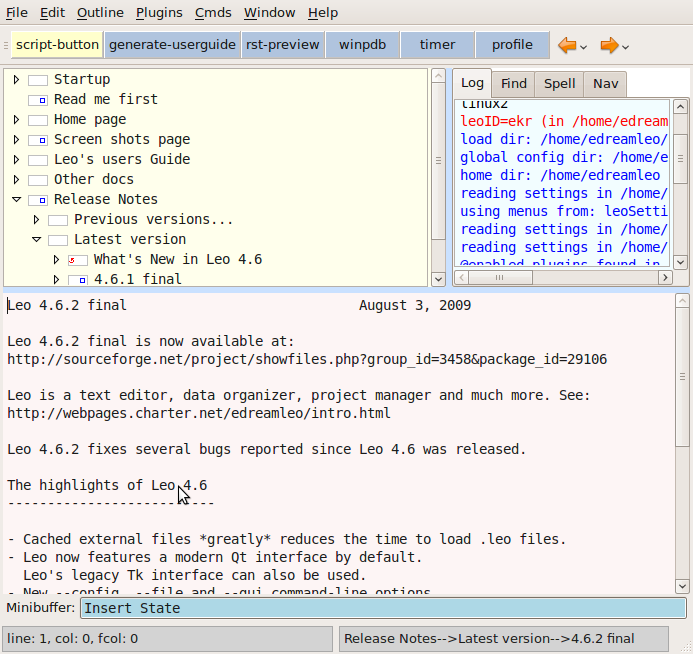Screen dimensions: 693x654
Task: Open the forward arrow history dropdown
Action: tap(625, 47)
